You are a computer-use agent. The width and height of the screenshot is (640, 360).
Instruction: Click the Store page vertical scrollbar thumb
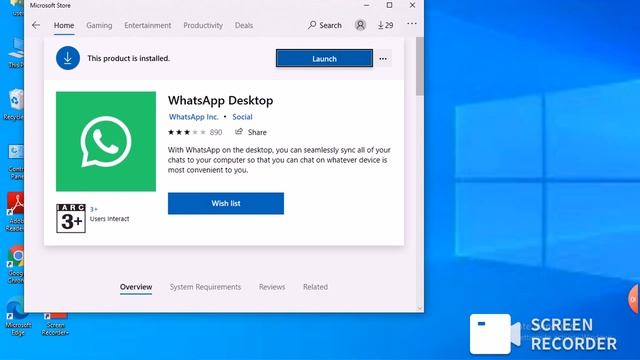click(x=420, y=67)
